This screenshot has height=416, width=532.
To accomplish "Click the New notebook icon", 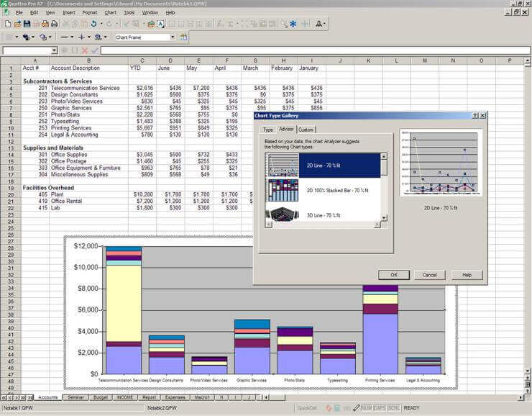I will click(8, 24).
